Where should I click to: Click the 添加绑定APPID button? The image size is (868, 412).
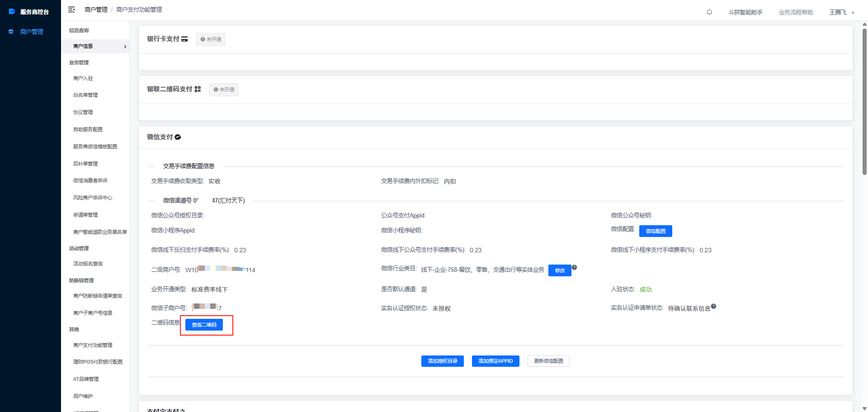495,361
